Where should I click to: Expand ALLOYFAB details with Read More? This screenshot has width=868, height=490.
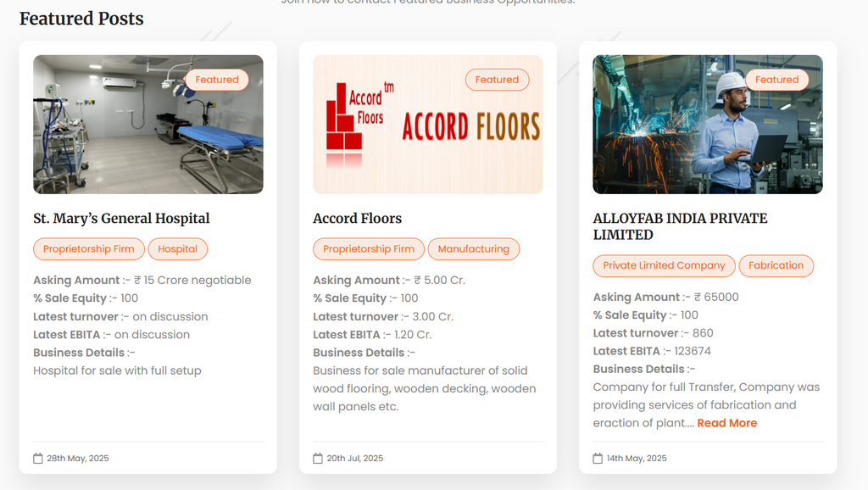(x=726, y=423)
